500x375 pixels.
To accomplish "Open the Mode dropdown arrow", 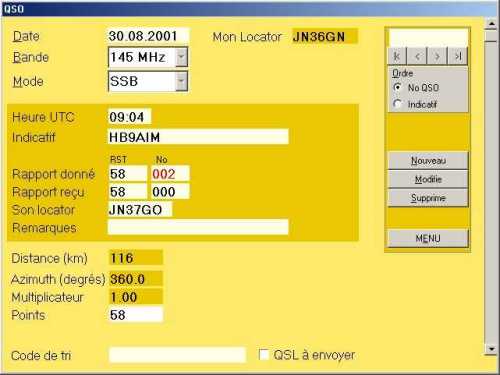I will 181,81.
